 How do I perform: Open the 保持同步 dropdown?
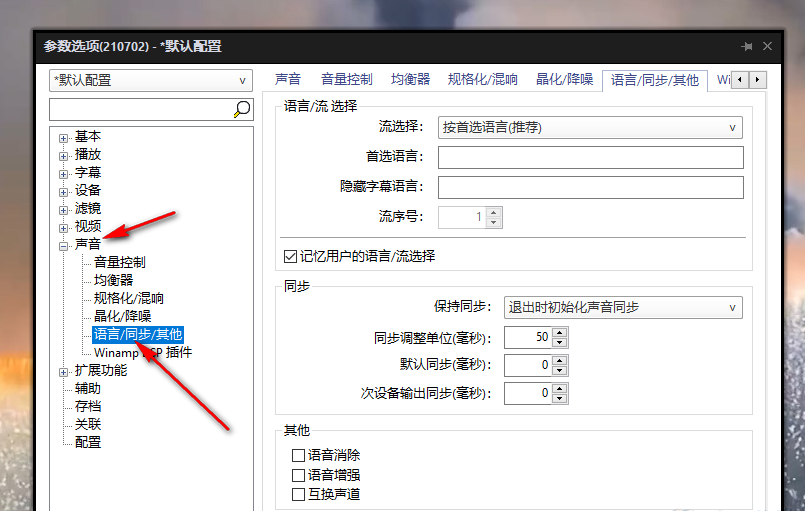point(622,307)
